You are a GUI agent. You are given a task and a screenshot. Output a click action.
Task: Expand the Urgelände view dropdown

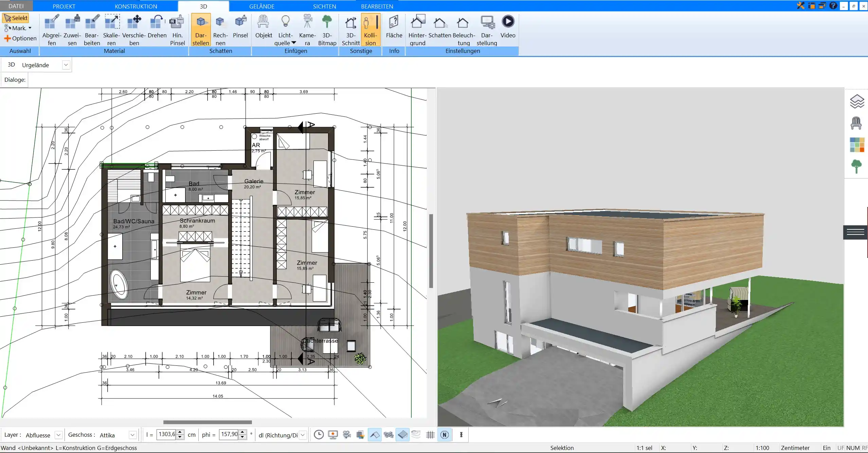pyautogui.click(x=66, y=65)
